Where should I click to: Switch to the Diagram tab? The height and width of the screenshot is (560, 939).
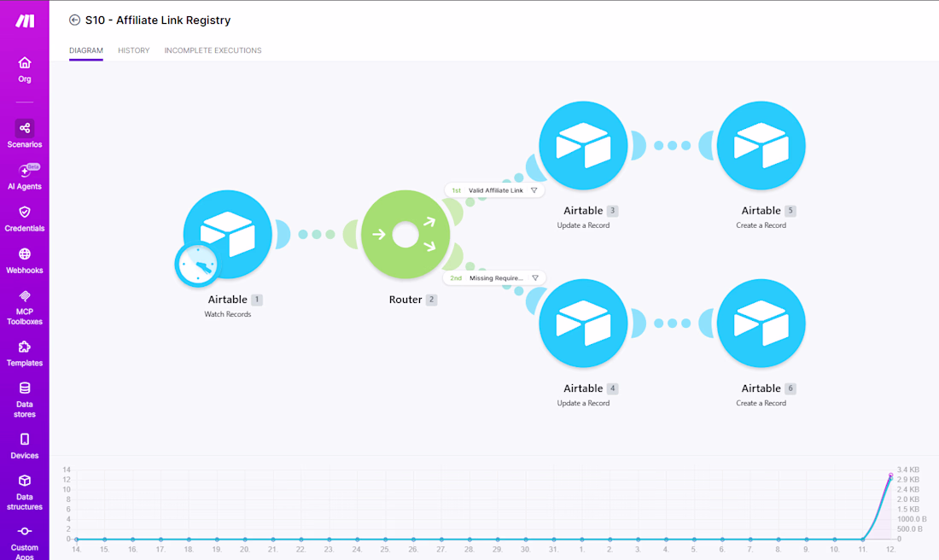point(85,50)
